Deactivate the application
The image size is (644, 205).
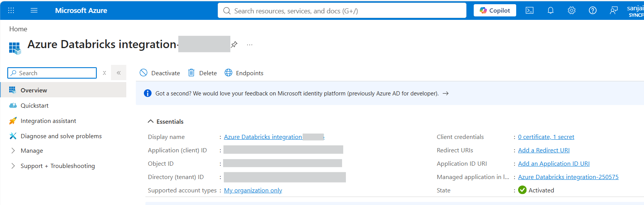pos(160,73)
